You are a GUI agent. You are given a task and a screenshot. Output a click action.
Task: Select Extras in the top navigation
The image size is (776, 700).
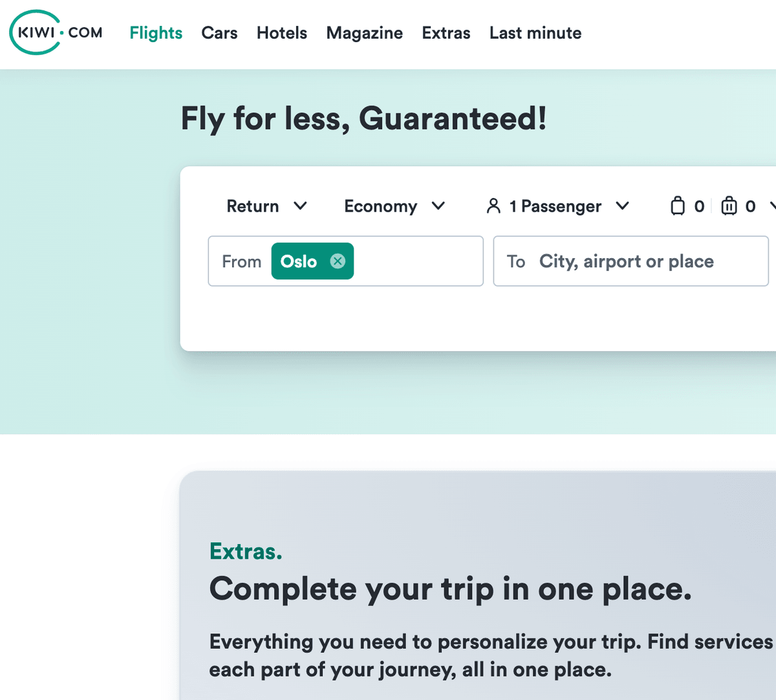click(x=446, y=33)
